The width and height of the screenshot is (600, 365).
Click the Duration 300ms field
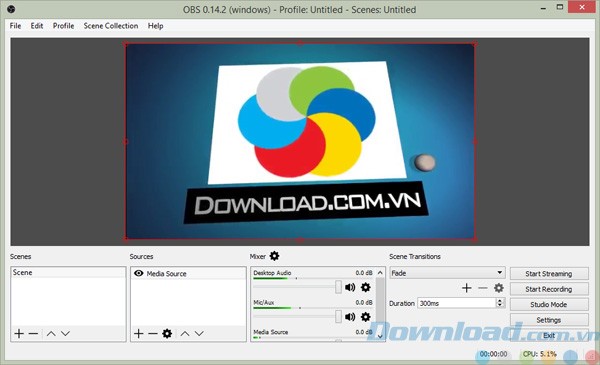[x=457, y=303]
